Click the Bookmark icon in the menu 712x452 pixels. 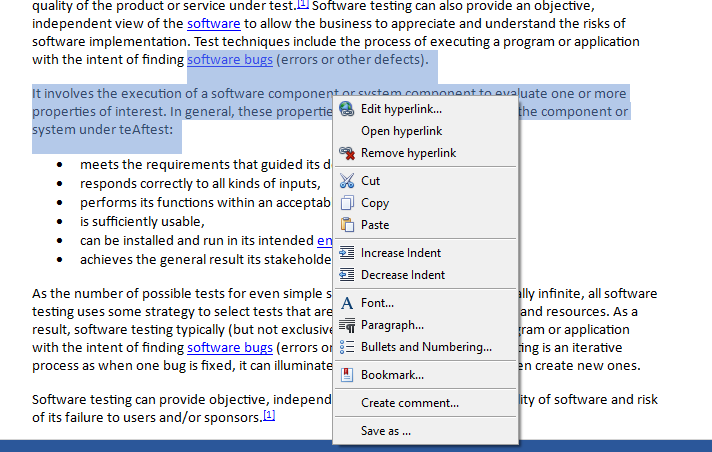click(347, 375)
